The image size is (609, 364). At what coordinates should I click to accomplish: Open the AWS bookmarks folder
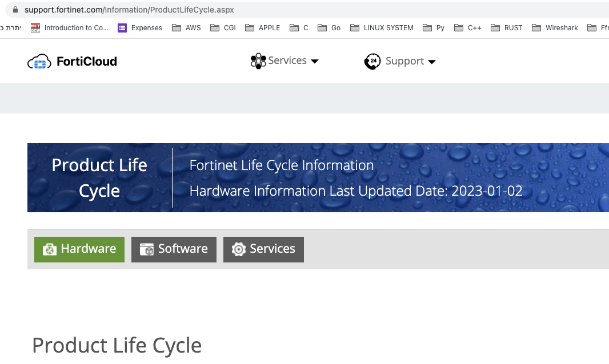pyautogui.click(x=186, y=28)
